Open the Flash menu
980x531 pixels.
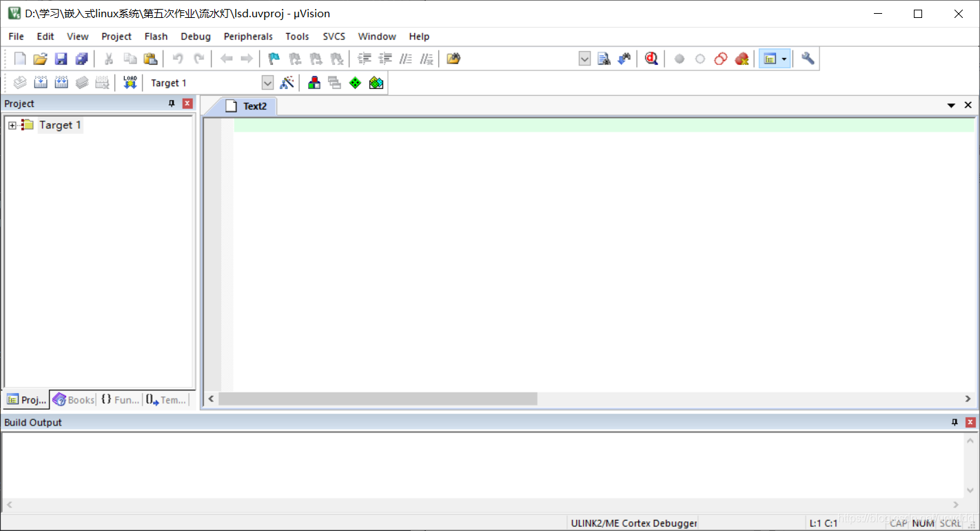pyautogui.click(x=156, y=37)
